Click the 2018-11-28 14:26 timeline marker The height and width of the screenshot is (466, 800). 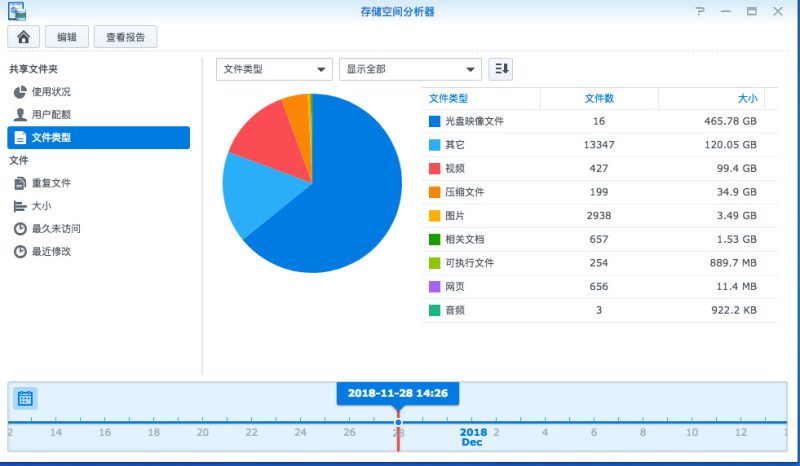(397, 393)
